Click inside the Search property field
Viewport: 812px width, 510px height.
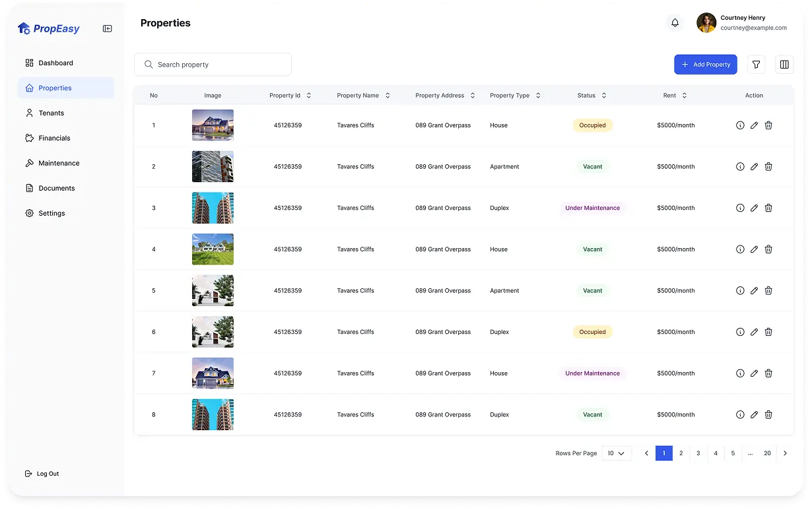[x=213, y=64]
